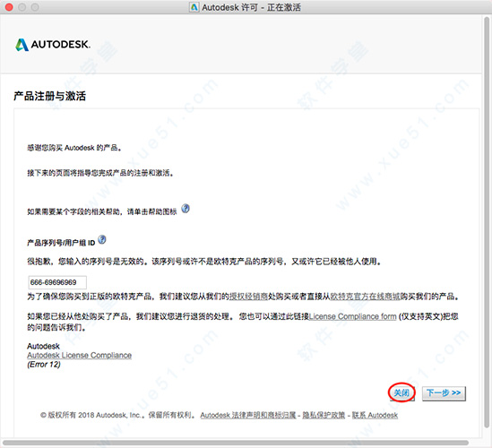
Task: Click the Autodesk icon in the title bar
Action: (x=194, y=7)
